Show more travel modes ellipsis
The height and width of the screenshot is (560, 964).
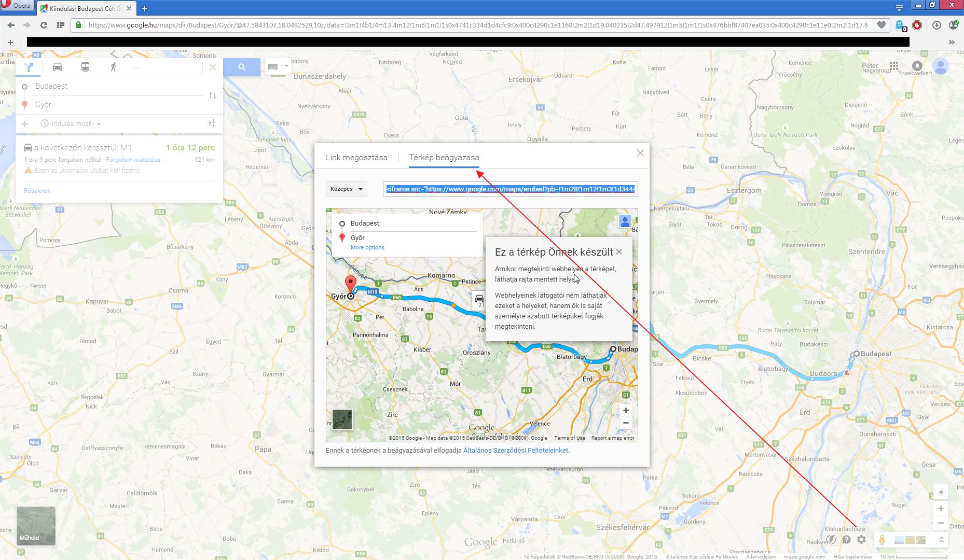[x=136, y=67]
